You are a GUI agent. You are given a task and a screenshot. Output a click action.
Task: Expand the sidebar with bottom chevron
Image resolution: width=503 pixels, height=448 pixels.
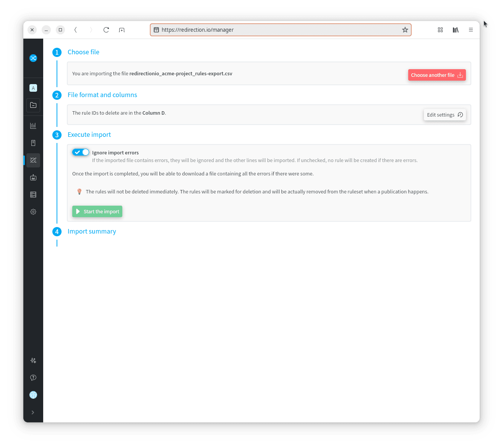33,412
